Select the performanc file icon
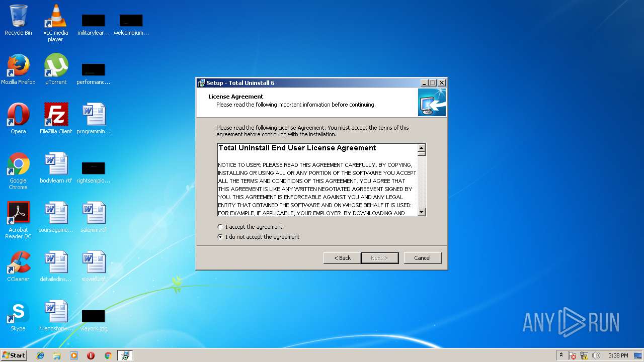This screenshot has width=644, height=362. (x=94, y=73)
